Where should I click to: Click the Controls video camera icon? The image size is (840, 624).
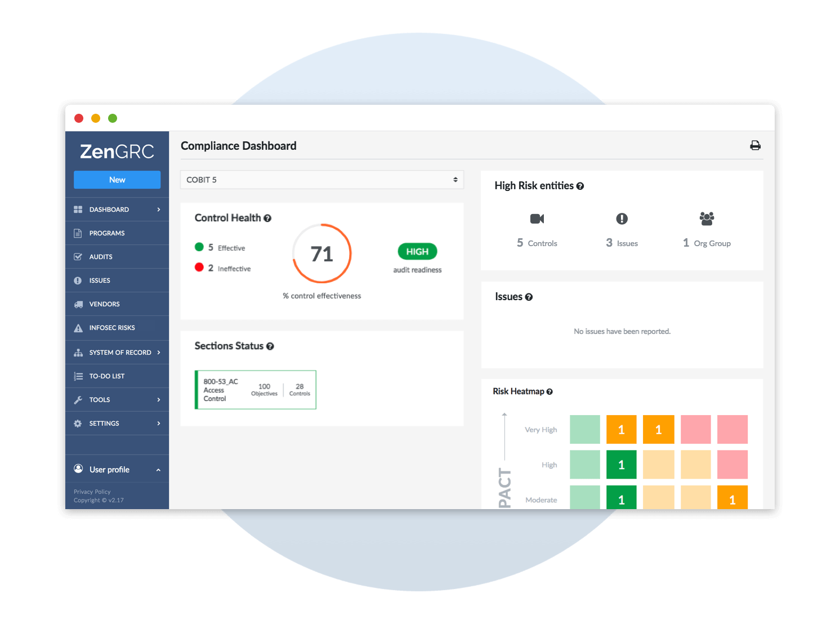coord(537,219)
